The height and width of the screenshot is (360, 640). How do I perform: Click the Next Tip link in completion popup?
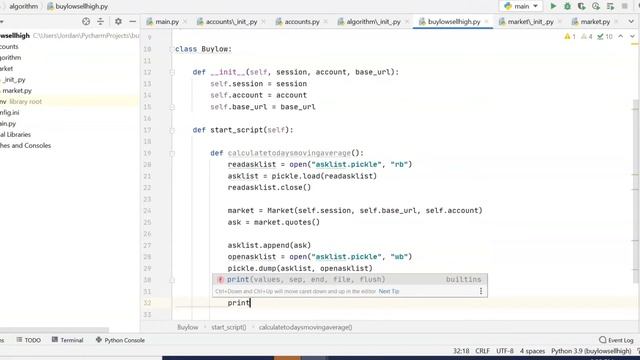coord(389,291)
